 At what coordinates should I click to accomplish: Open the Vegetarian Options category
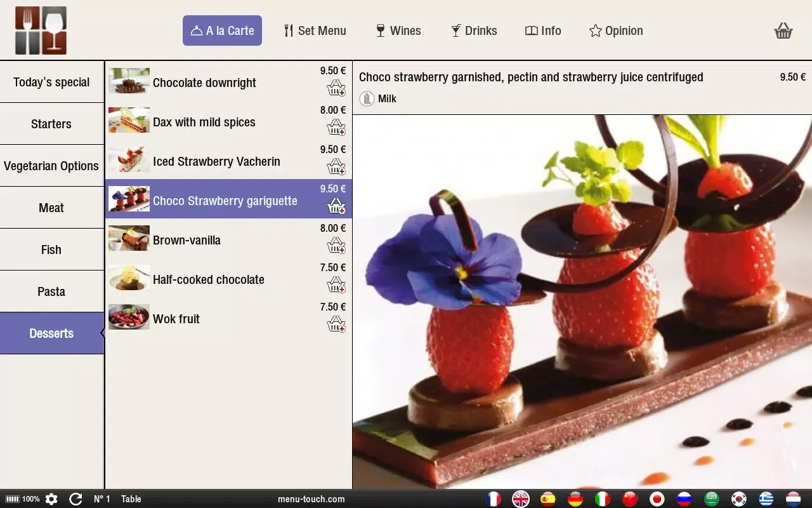pyautogui.click(x=51, y=166)
